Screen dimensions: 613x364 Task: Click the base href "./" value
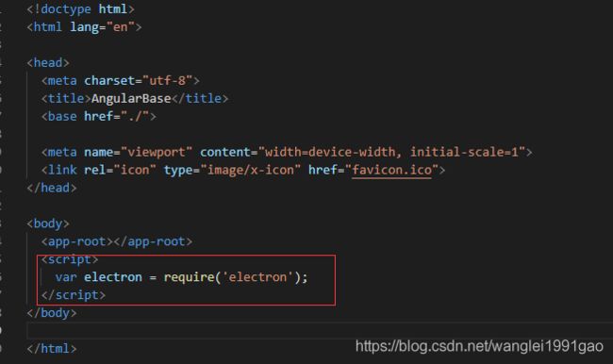(x=135, y=117)
